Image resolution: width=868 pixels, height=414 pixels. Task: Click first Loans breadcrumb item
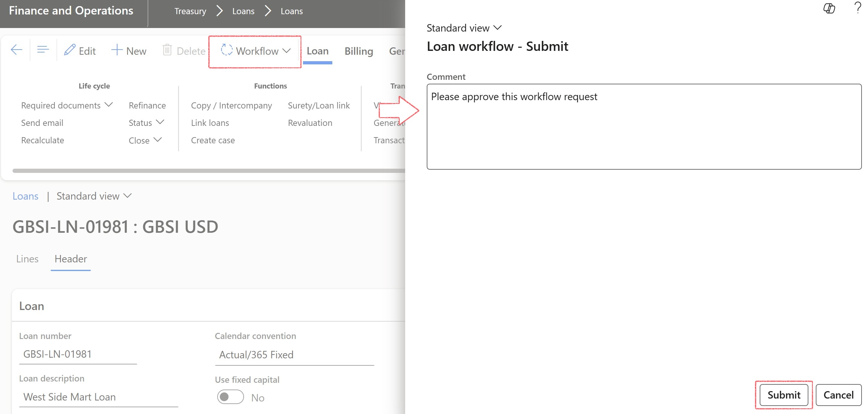tap(243, 11)
